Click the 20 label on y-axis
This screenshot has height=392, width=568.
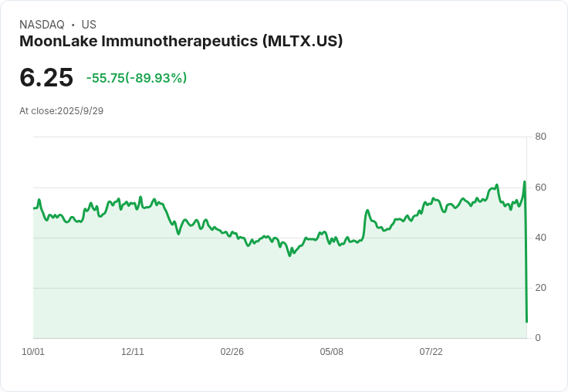540,288
